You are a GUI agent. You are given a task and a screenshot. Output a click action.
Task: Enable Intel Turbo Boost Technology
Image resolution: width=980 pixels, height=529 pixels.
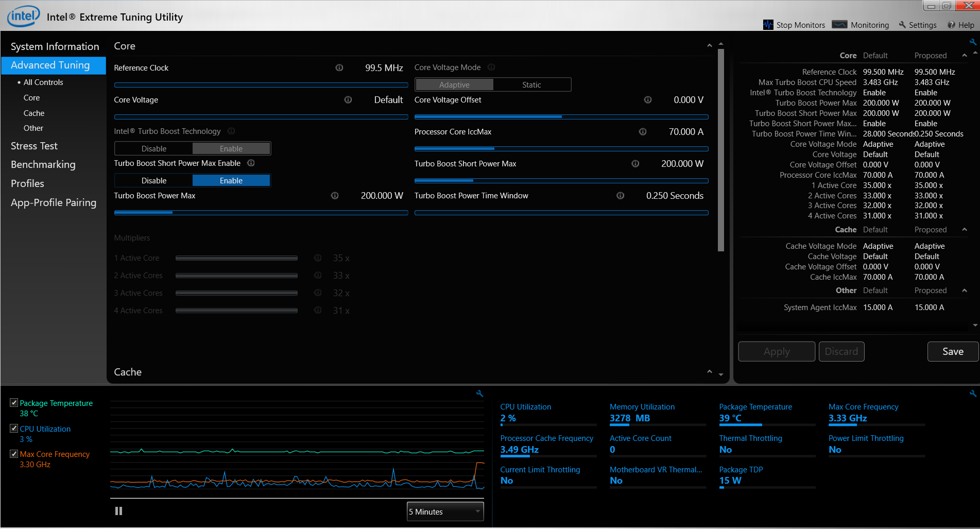coord(231,148)
